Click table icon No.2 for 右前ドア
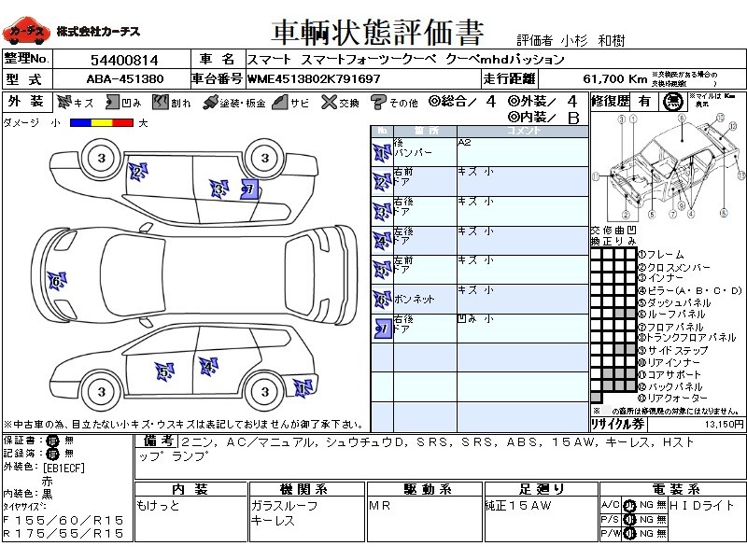Viewport: 747px width, 560px height. click(x=382, y=181)
